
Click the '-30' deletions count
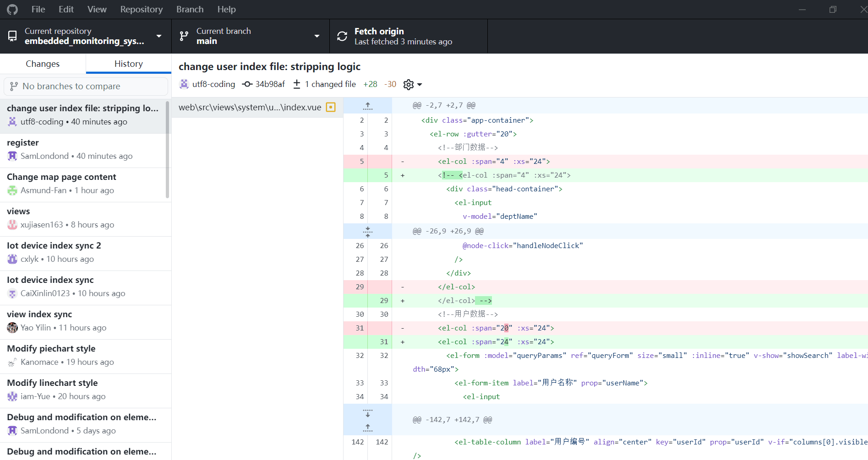point(390,84)
